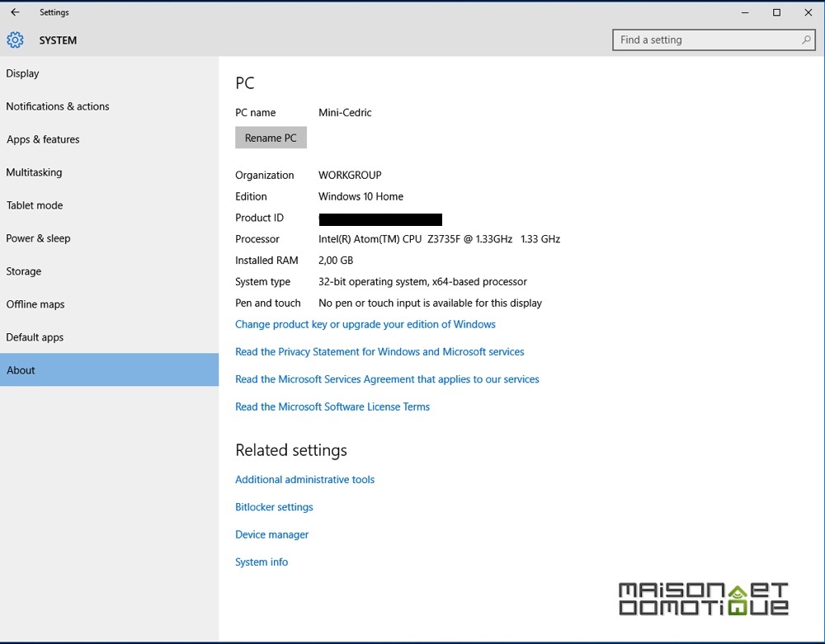Open Bitlocker settings link
This screenshot has width=825, height=644.
(274, 507)
